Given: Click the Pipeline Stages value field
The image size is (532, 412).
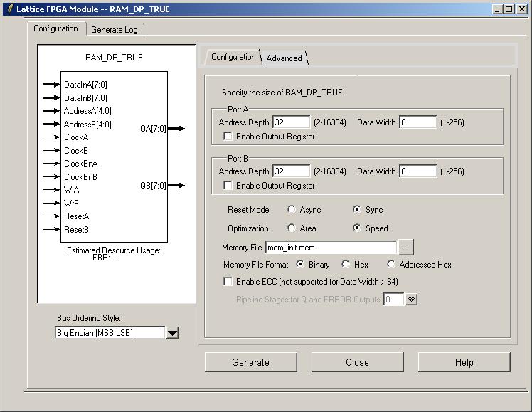Looking at the screenshot, I should click(x=394, y=300).
